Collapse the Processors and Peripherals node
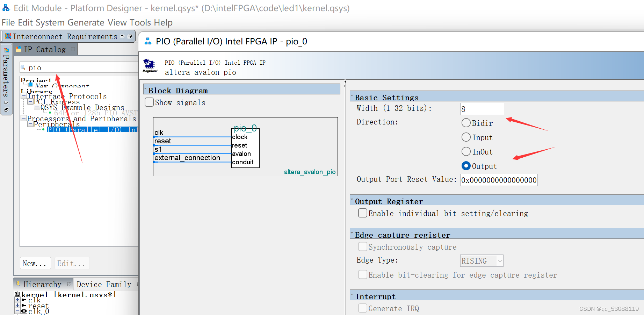The image size is (644, 315). (x=24, y=118)
